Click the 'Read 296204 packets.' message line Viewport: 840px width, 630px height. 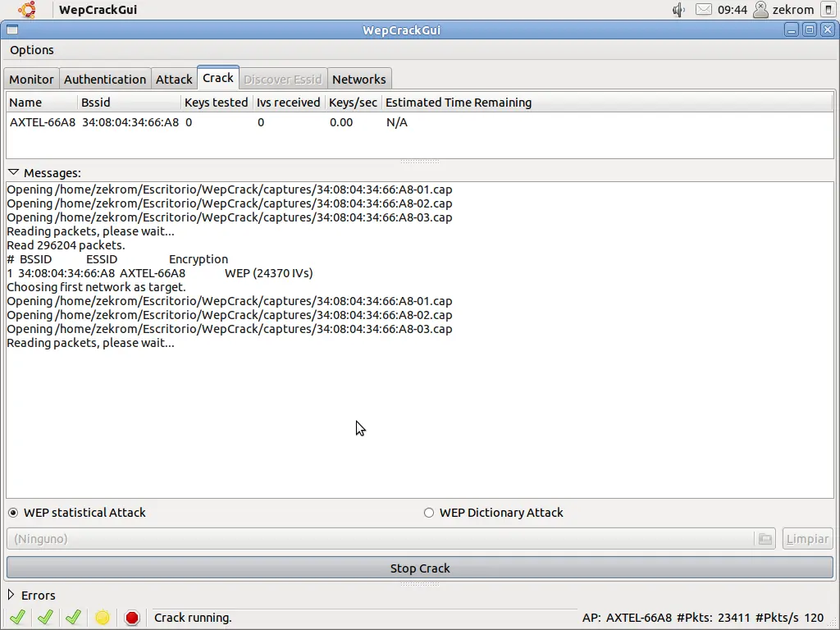coord(66,245)
